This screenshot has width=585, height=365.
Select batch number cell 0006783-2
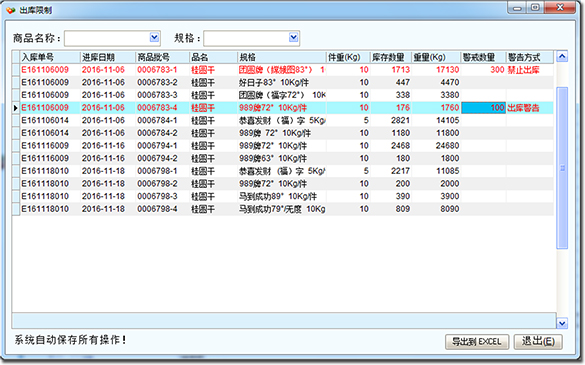coord(162,82)
